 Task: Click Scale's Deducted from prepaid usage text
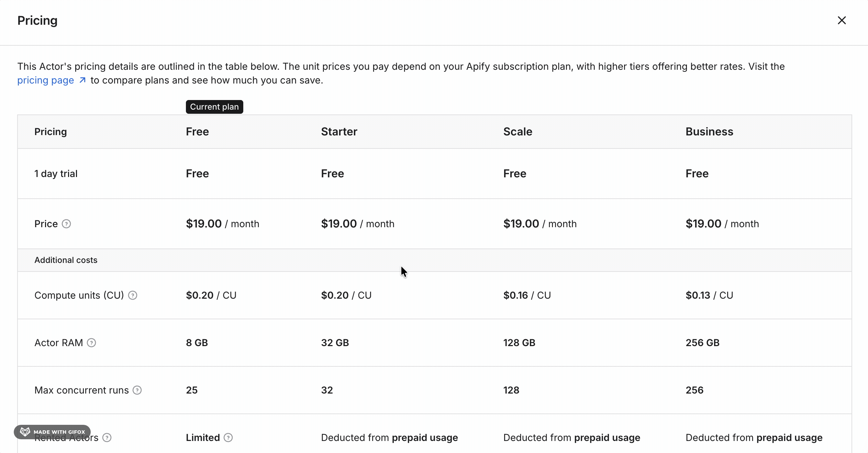tap(572, 438)
